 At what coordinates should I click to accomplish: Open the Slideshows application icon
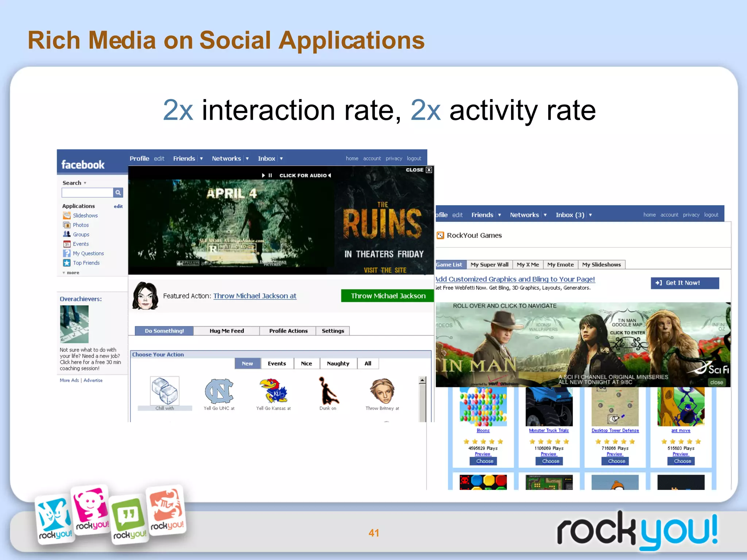(x=67, y=215)
